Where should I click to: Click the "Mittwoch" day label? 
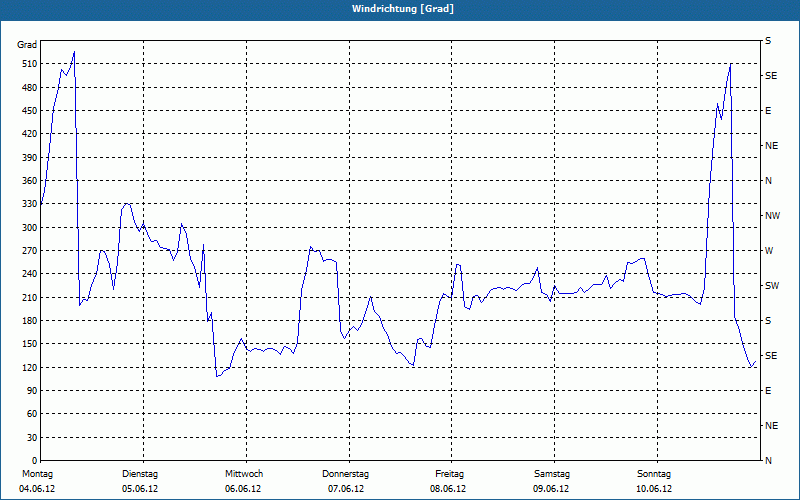[x=244, y=474]
